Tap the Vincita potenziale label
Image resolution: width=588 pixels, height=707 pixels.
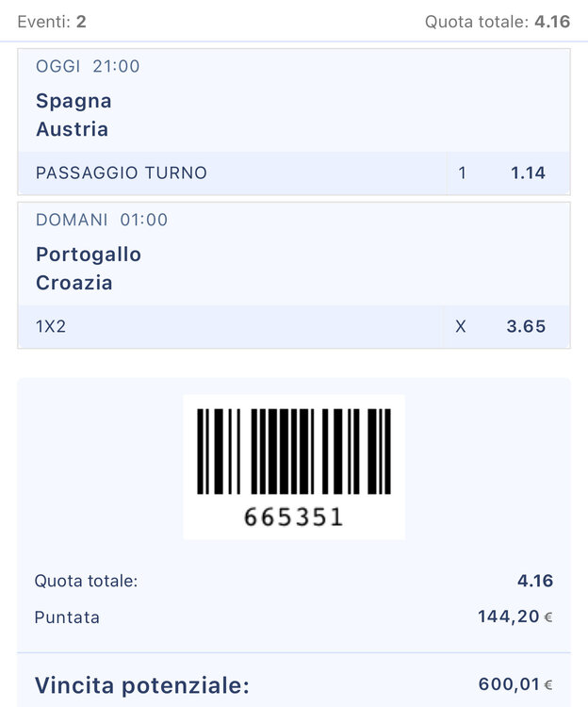(142, 686)
